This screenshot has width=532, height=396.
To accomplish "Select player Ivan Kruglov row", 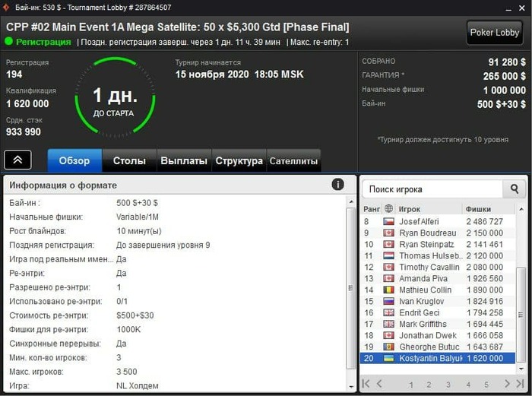I will 438,301.
